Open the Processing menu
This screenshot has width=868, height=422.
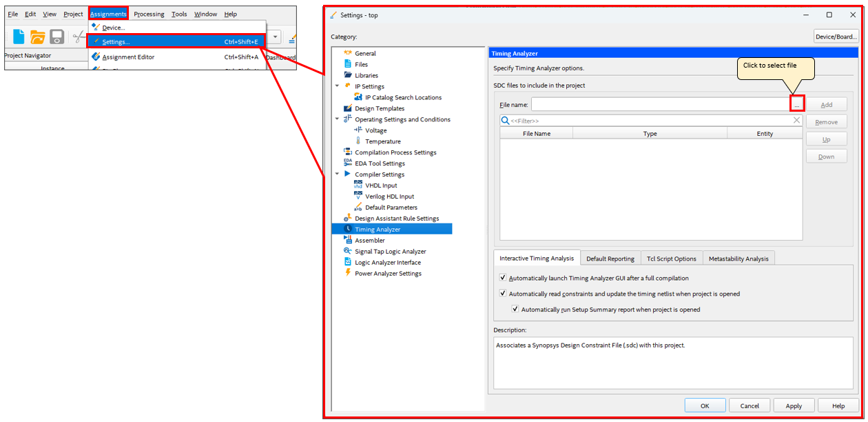coord(149,14)
